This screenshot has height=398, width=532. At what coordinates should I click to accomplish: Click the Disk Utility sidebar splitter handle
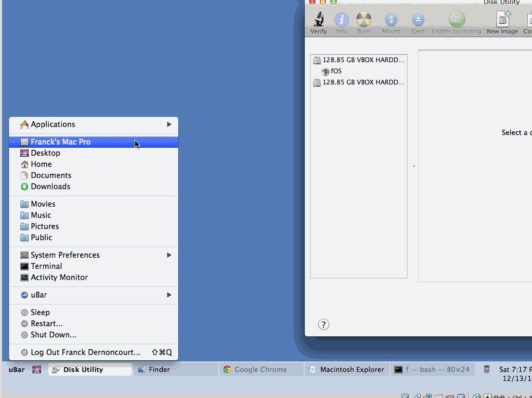point(414,166)
